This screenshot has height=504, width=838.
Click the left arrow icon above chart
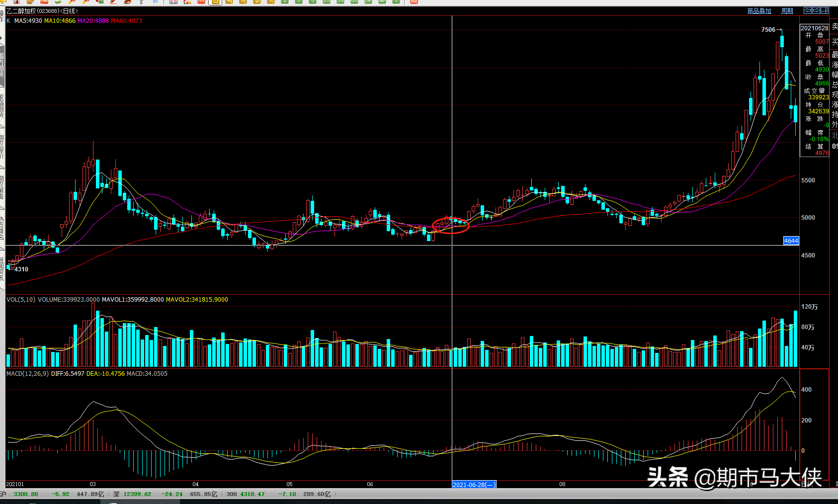pos(808,10)
